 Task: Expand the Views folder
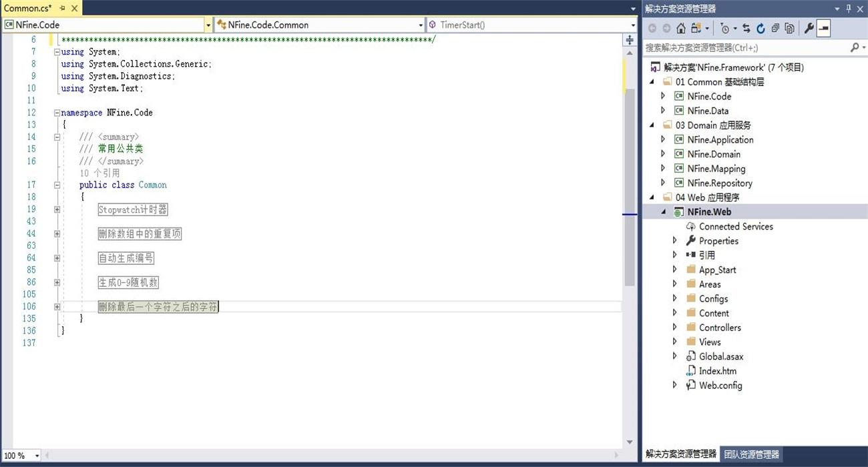point(675,342)
